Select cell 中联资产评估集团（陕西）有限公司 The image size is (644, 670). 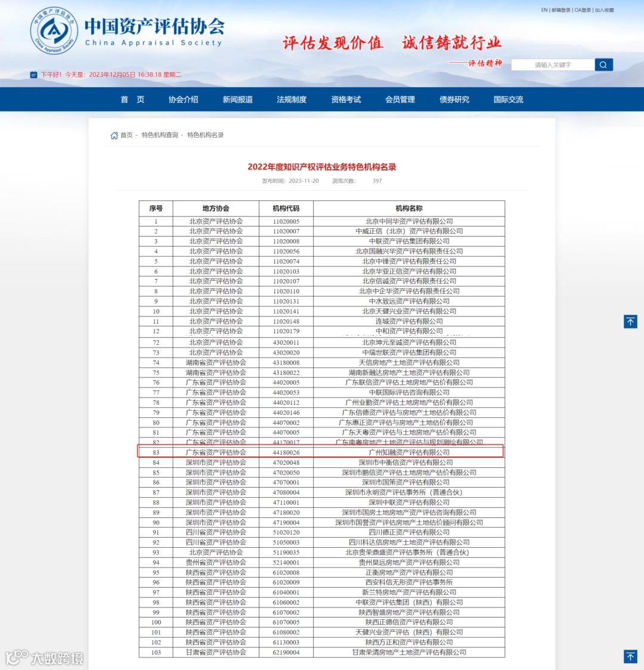click(409, 603)
